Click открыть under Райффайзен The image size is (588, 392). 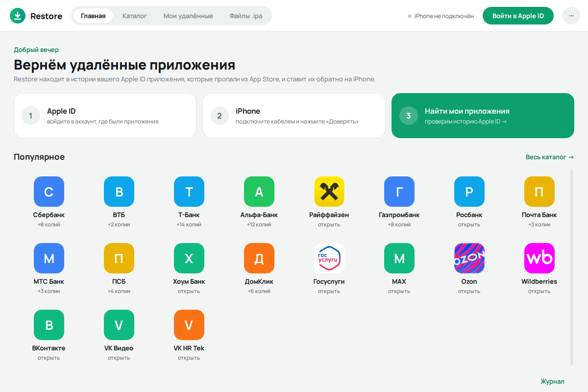coord(329,224)
